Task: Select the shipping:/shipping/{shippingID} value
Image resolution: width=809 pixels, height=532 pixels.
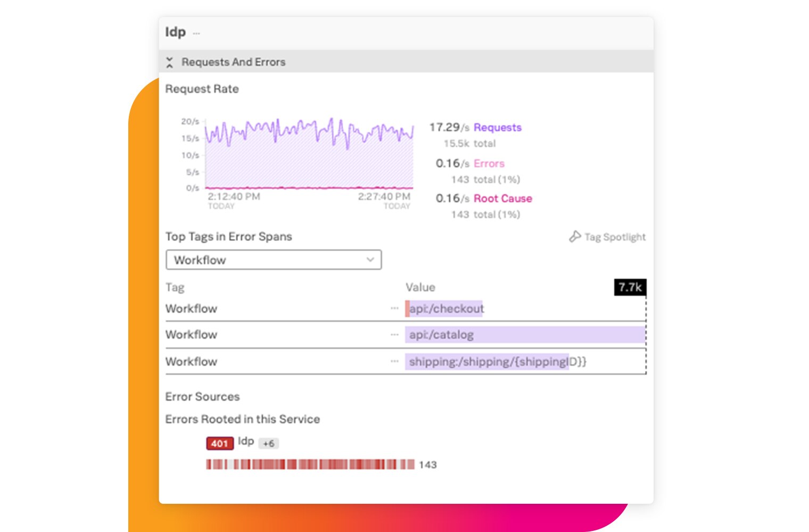Action: [497, 362]
